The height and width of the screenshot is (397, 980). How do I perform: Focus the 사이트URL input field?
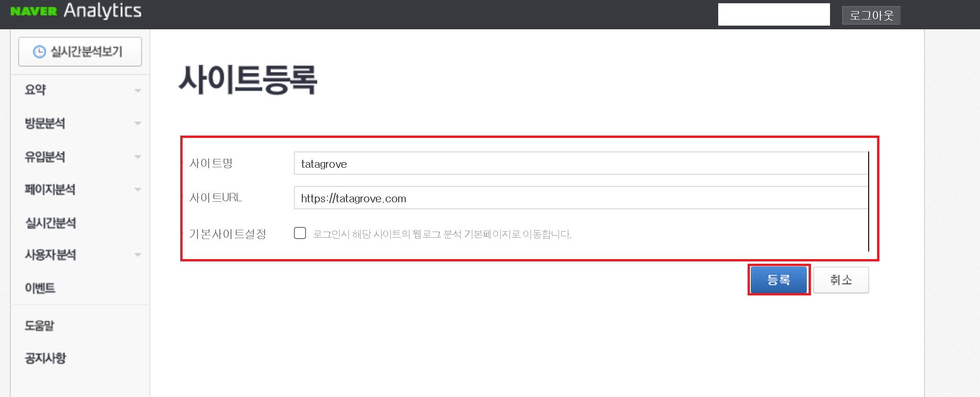coord(581,198)
